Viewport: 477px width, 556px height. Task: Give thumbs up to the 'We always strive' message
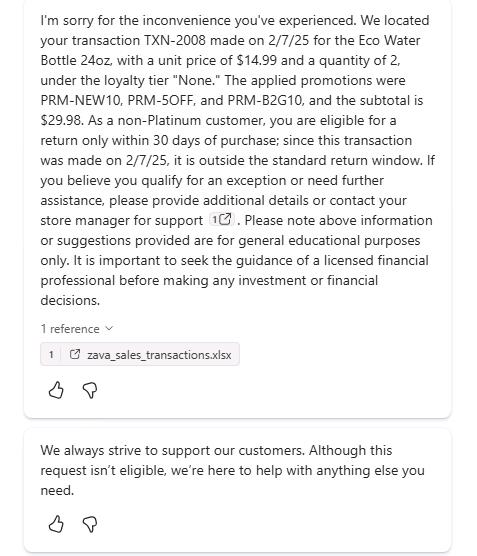tap(56, 524)
